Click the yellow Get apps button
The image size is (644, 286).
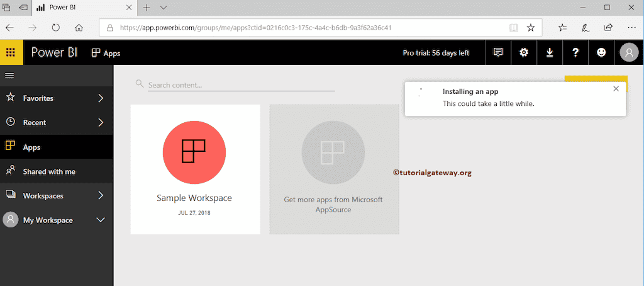(596, 79)
